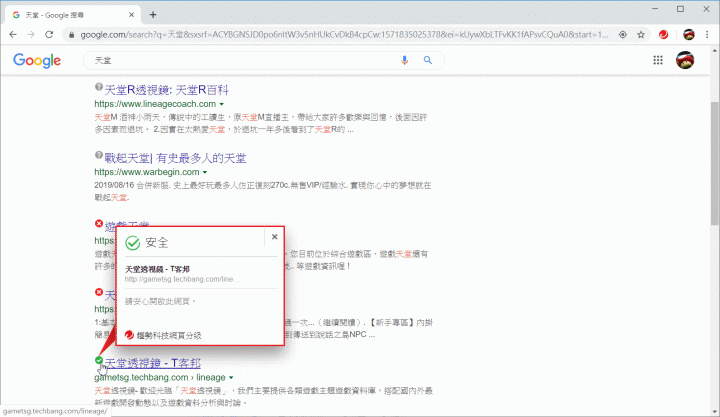Maximize the Chrome window
Viewport: 720px width, 417px height.
681,9
